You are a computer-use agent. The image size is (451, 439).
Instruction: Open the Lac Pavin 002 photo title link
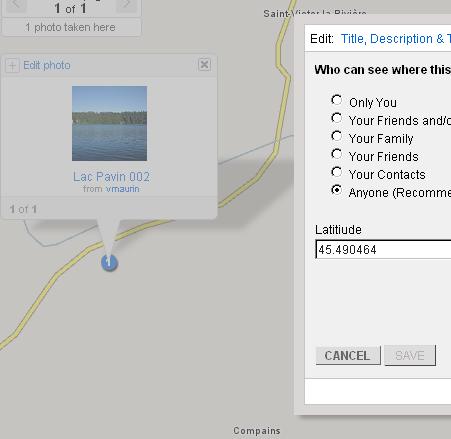coord(111,177)
